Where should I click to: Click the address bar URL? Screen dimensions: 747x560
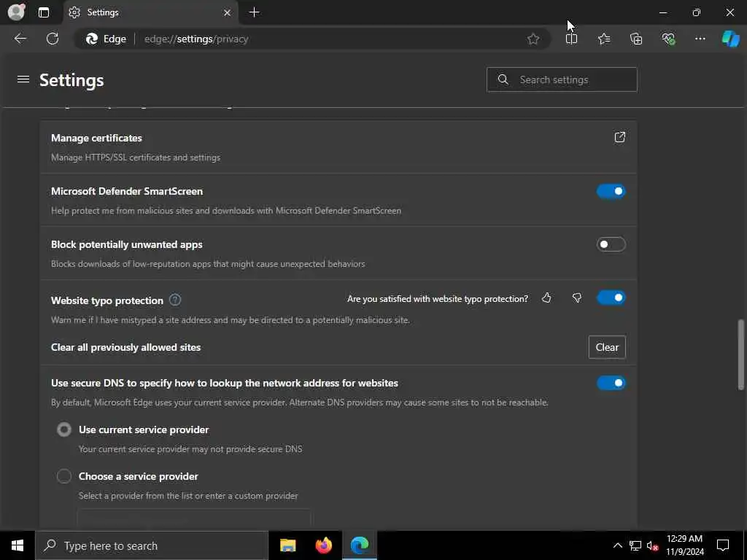tap(196, 39)
